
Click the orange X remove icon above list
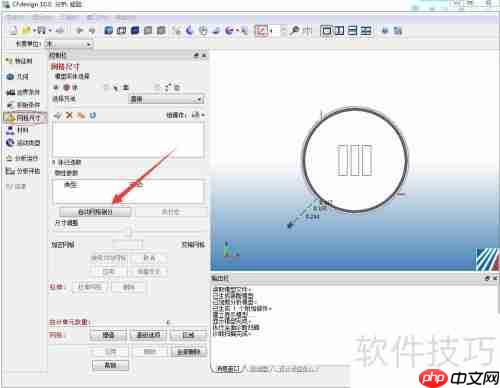[69, 115]
